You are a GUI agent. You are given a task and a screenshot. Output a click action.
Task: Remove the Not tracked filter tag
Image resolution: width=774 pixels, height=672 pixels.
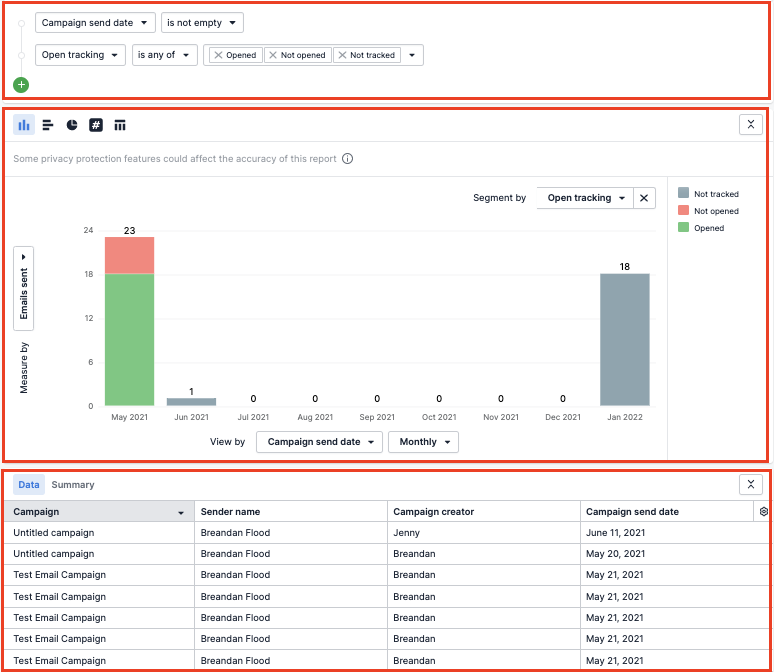point(342,55)
